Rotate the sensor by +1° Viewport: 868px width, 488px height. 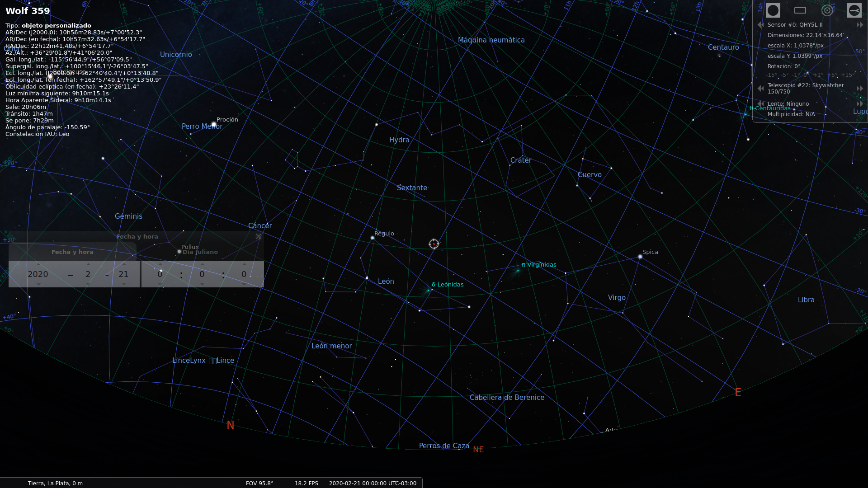(818, 75)
